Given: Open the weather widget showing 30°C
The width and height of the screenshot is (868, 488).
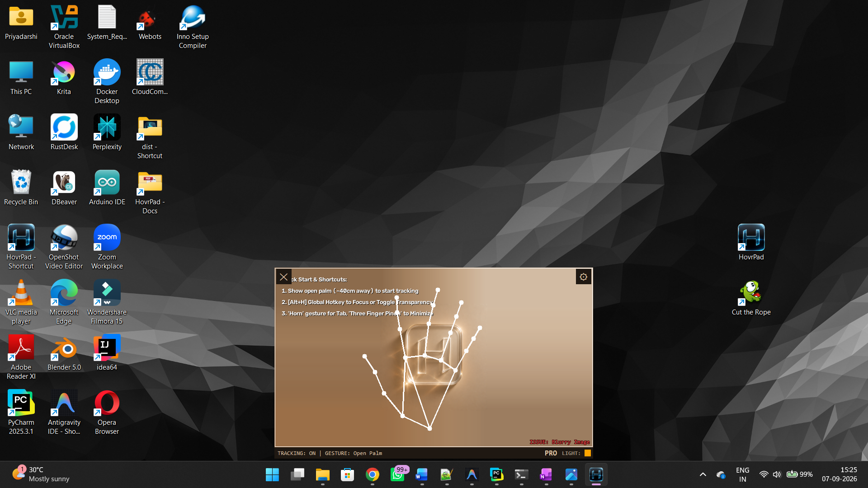Looking at the screenshot, I should [41, 474].
